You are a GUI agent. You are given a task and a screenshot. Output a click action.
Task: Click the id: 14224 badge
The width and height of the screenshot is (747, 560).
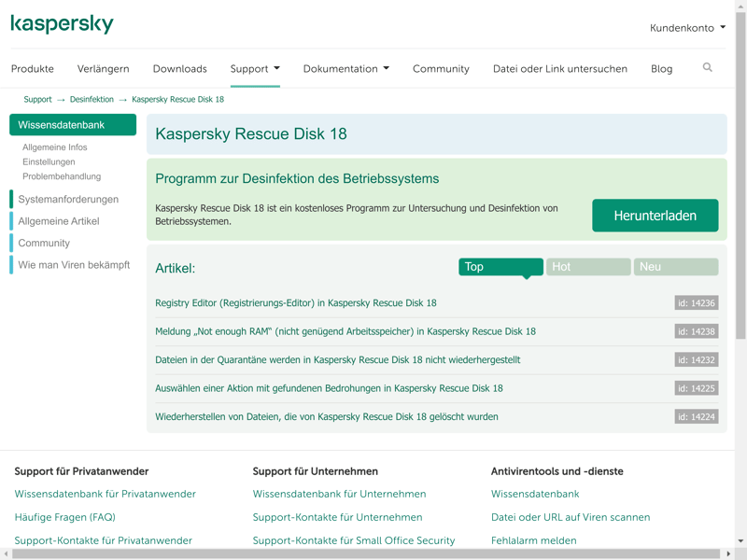(697, 416)
